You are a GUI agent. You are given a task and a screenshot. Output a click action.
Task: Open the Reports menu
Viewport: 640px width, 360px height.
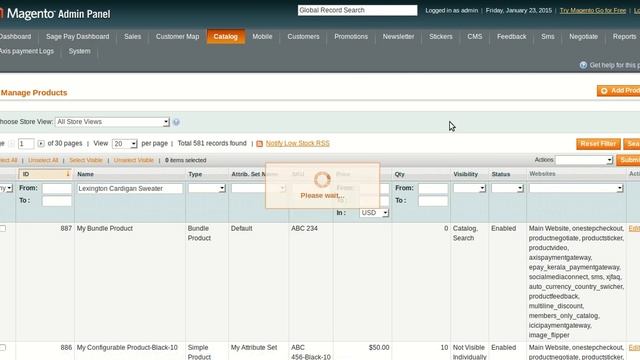(x=624, y=37)
